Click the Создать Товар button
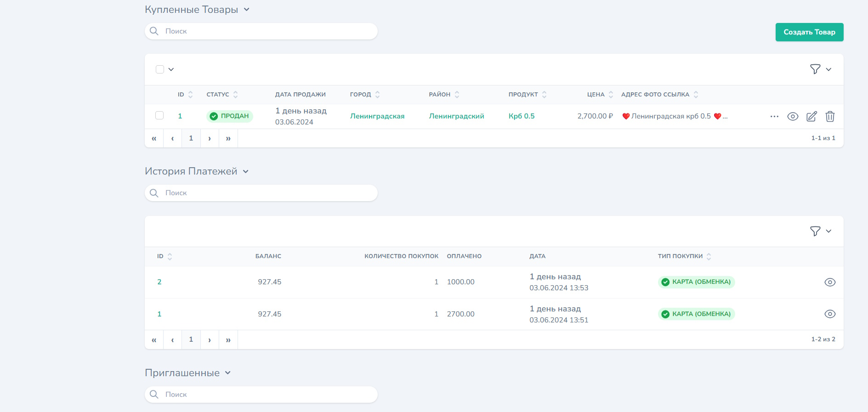The height and width of the screenshot is (412, 868). [809, 32]
